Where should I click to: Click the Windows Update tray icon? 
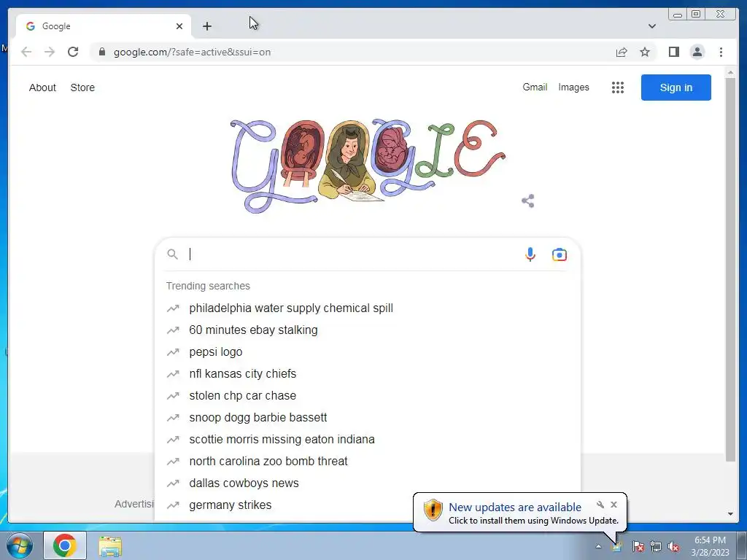point(616,546)
